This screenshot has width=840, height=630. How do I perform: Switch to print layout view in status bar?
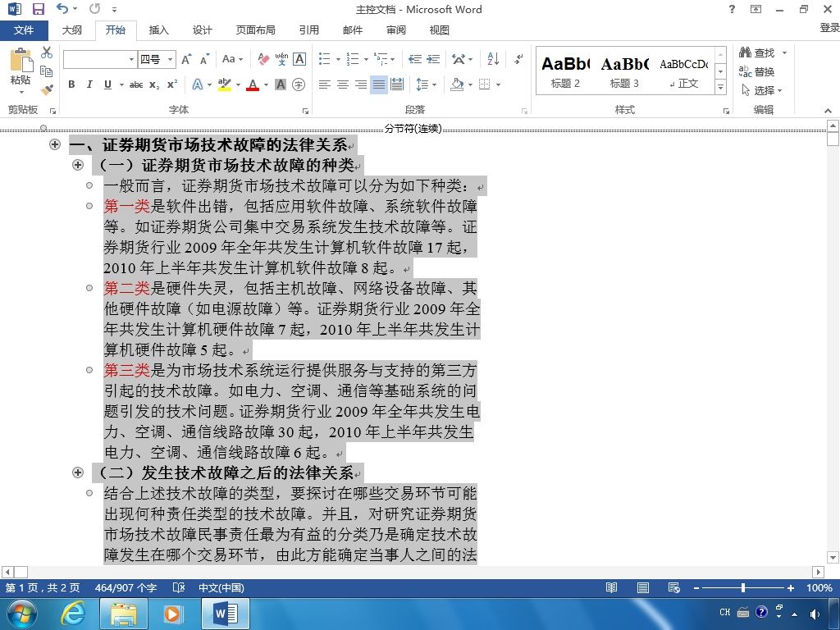point(643,587)
